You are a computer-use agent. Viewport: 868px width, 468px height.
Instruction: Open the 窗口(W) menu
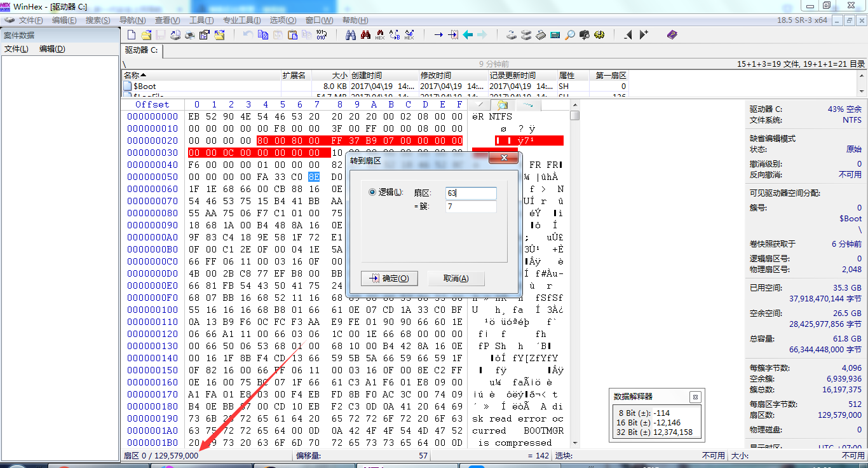319,20
